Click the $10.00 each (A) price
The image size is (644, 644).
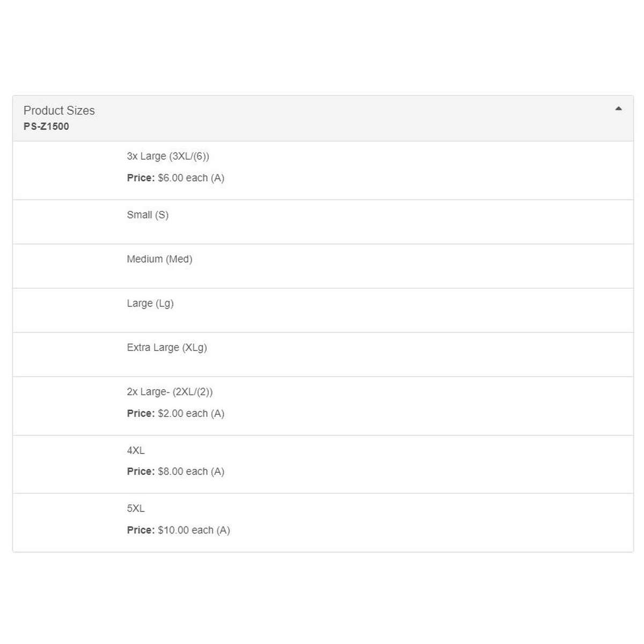pyautogui.click(x=194, y=530)
